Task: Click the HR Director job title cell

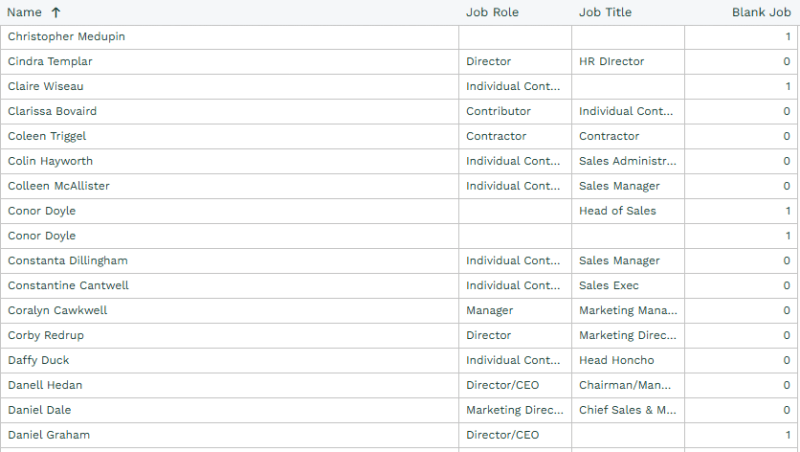Action: (611, 62)
